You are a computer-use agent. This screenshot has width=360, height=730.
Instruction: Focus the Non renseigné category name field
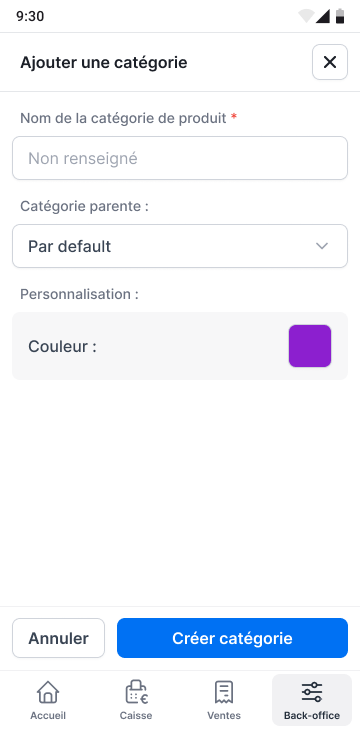180,158
